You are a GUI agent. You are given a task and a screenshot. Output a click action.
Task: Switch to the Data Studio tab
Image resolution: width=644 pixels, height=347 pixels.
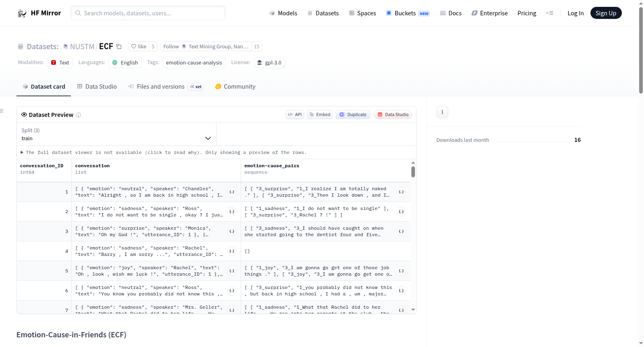click(x=97, y=87)
